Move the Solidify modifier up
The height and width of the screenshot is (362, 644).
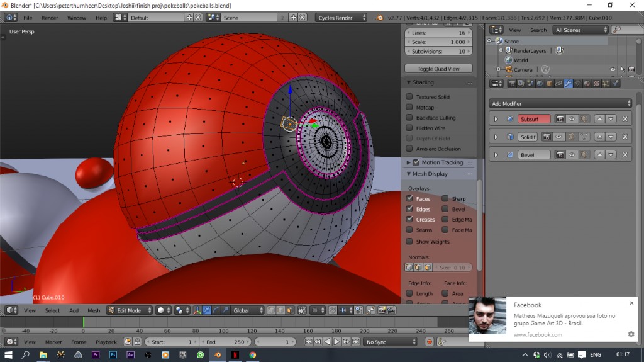(599, 137)
